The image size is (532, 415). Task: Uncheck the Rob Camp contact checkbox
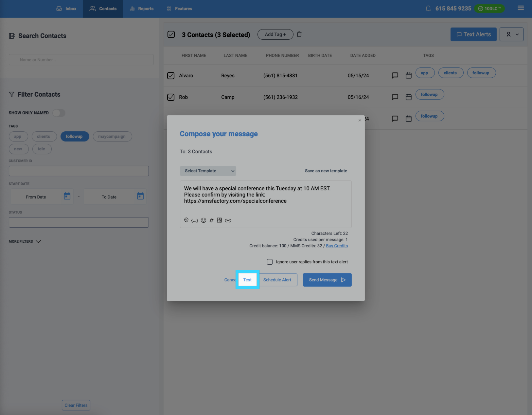click(x=171, y=97)
